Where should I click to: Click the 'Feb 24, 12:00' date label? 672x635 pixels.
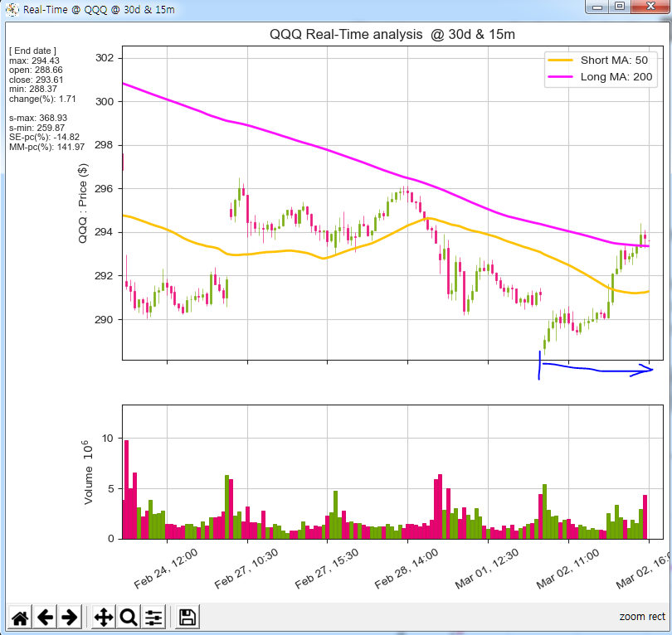pyautogui.click(x=165, y=569)
